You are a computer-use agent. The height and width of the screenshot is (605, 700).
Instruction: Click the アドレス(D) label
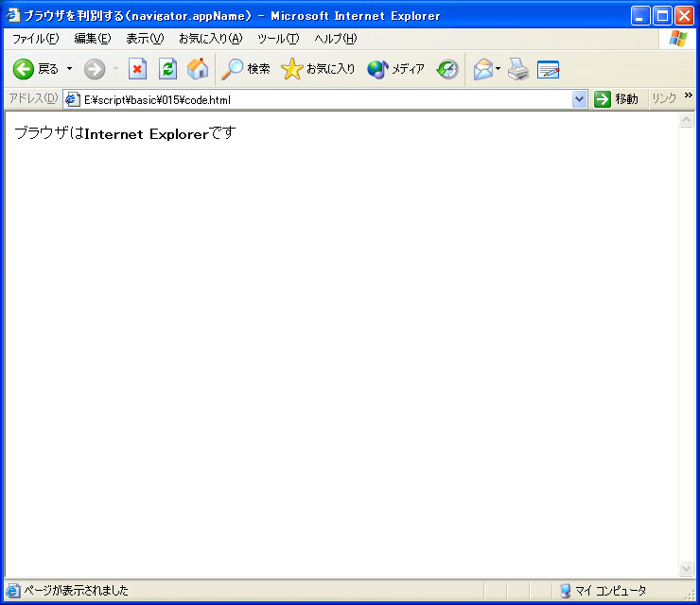click(x=33, y=98)
